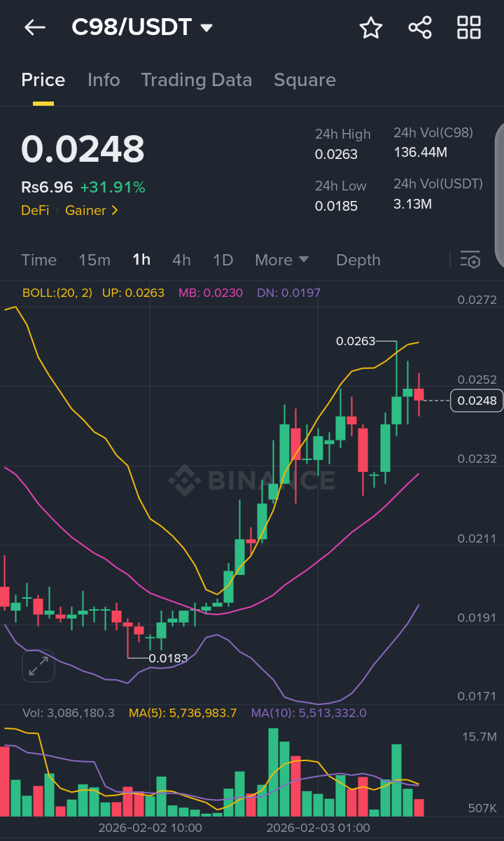This screenshot has width=504, height=841.
Task: Tap the 24h Vol(C98) value 136.44M
Action: (x=421, y=152)
